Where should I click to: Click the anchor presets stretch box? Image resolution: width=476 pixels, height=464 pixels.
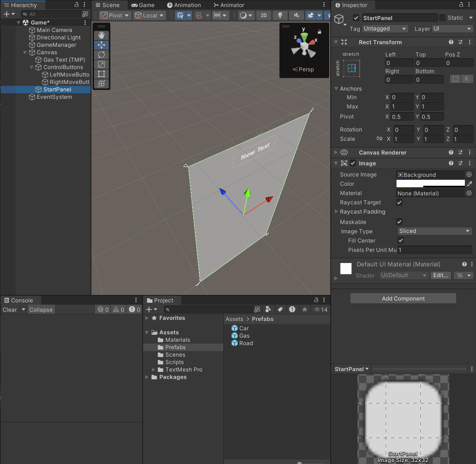tap(352, 68)
